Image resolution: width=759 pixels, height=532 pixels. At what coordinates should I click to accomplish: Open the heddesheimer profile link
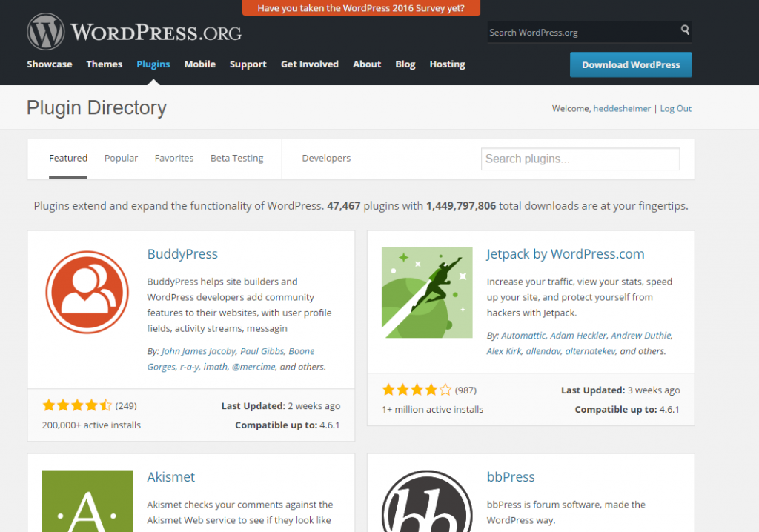[x=622, y=108]
